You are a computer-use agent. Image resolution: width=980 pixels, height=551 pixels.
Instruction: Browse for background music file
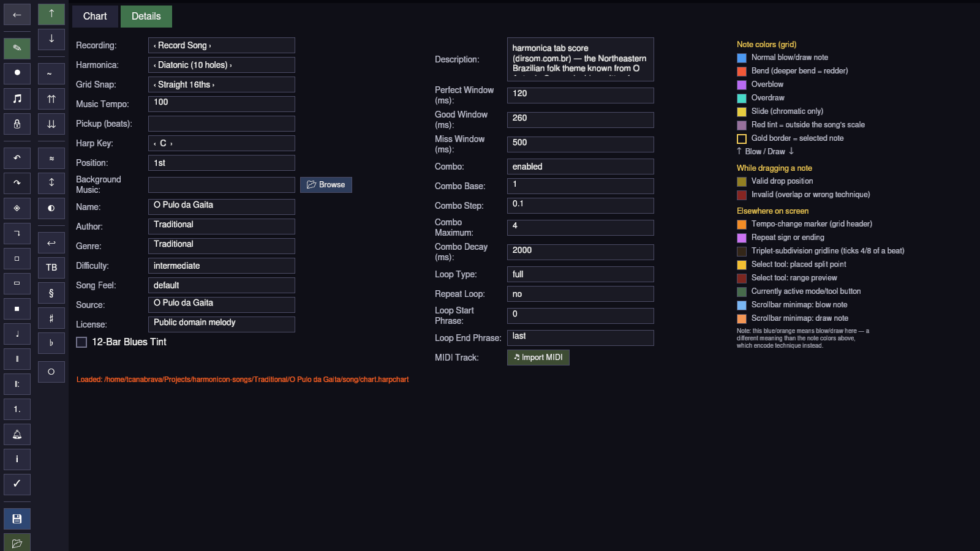pyautogui.click(x=326, y=185)
